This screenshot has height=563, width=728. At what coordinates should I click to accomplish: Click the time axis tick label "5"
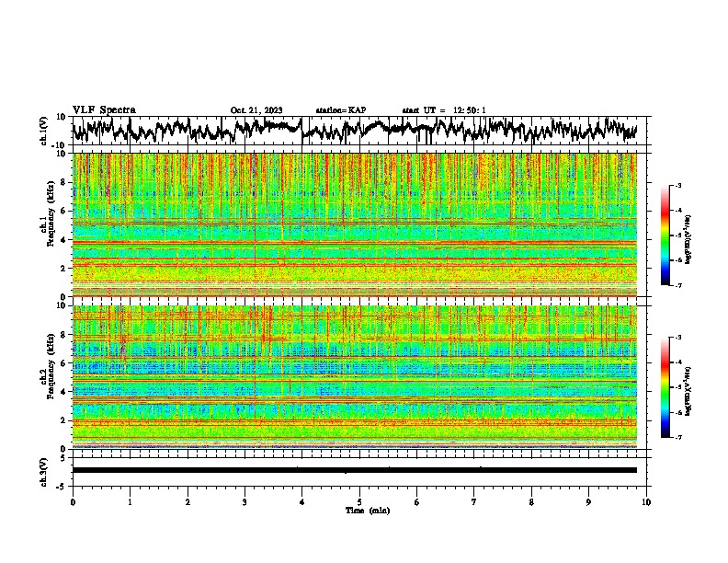click(x=359, y=502)
